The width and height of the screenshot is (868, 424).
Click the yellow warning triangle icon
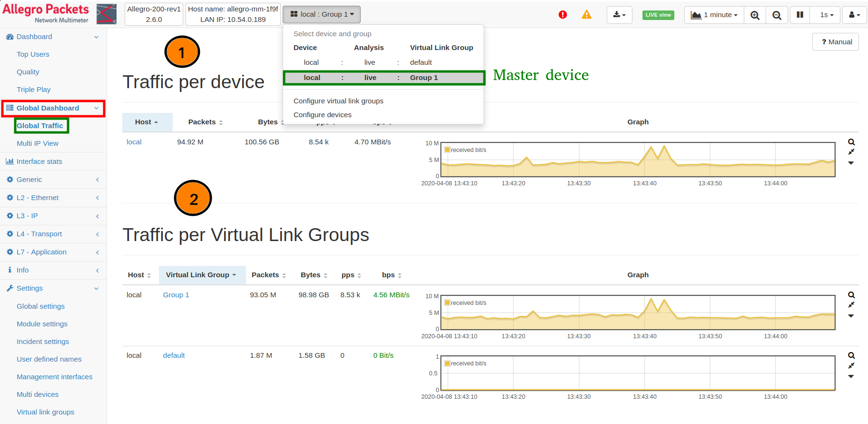587,15
